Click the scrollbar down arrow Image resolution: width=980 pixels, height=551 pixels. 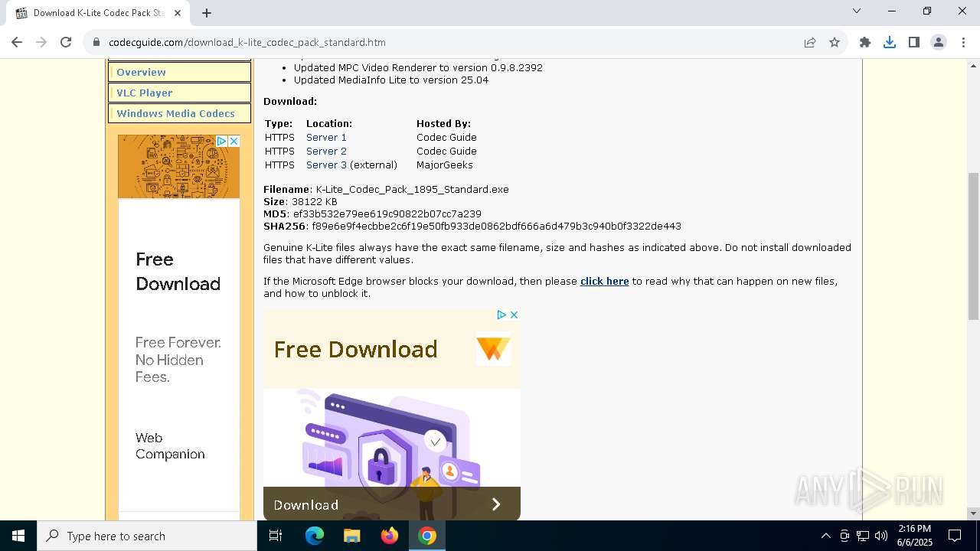click(x=973, y=513)
